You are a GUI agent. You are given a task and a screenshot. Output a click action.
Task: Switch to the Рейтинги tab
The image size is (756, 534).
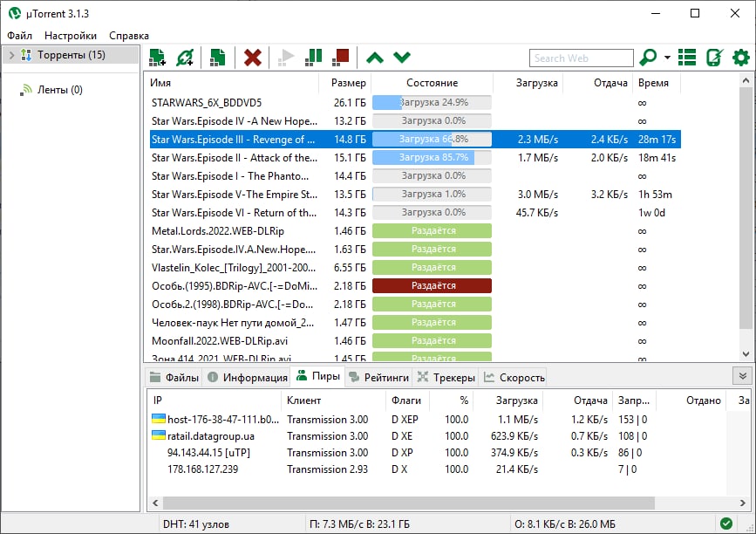tap(379, 377)
